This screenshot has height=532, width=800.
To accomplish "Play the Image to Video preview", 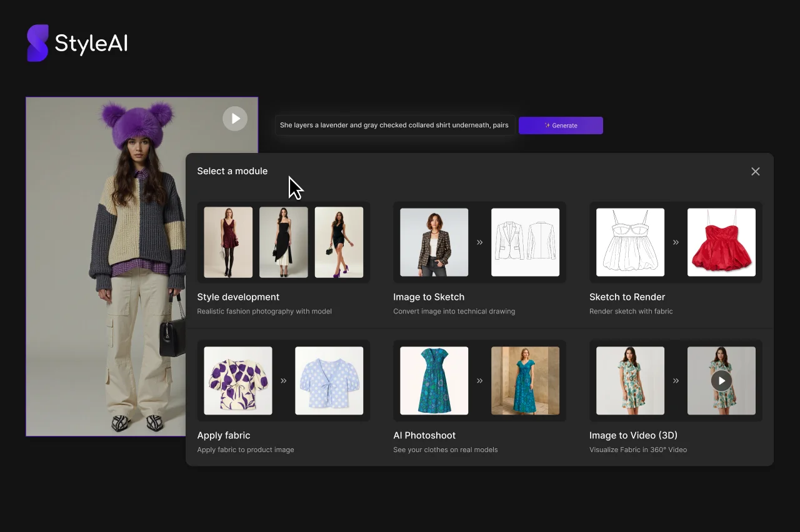I will 721,381.
